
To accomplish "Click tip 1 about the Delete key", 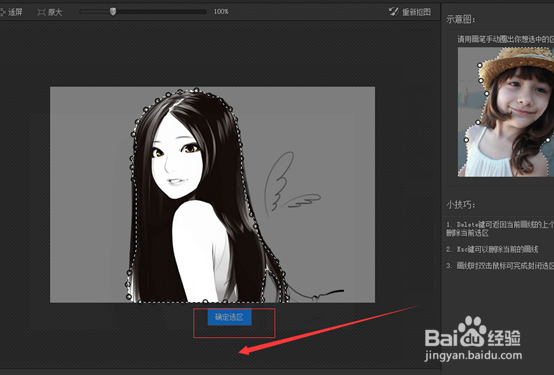I will 500,229.
